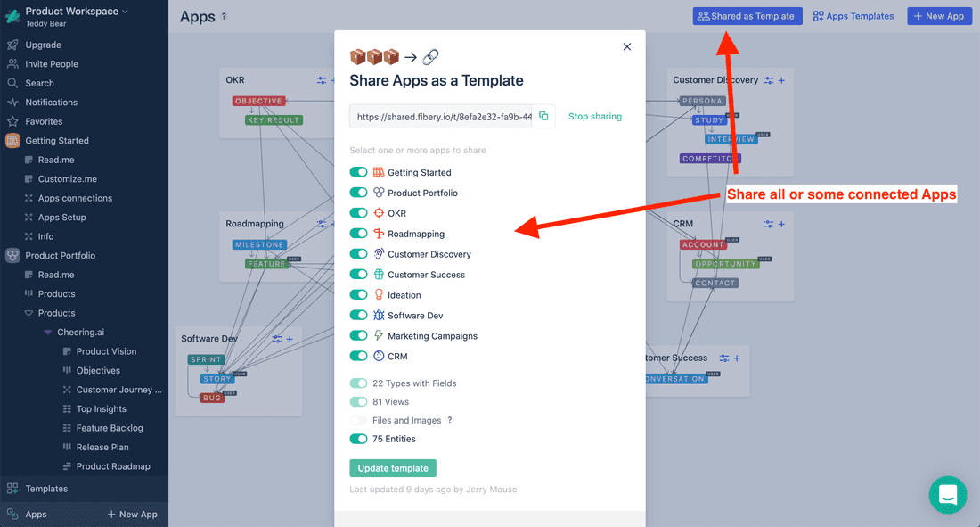980x527 pixels.
Task: Open the Intercom chat bubble
Action: [x=947, y=495]
